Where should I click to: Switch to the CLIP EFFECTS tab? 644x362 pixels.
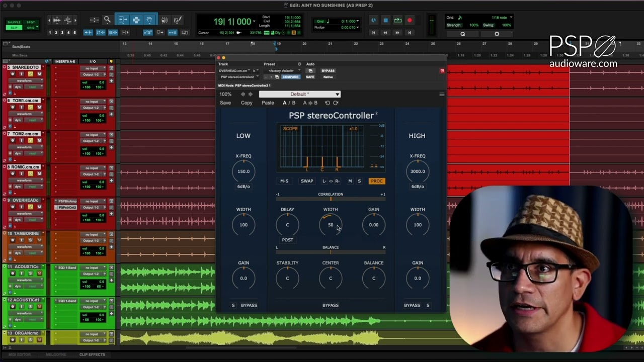[92, 354]
